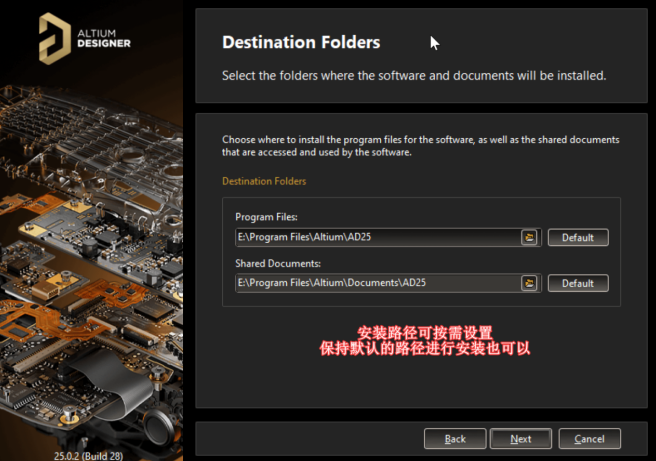Click the large Destination Folders page heading
The width and height of the screenshot is (656, 461).
coord(300,43)
